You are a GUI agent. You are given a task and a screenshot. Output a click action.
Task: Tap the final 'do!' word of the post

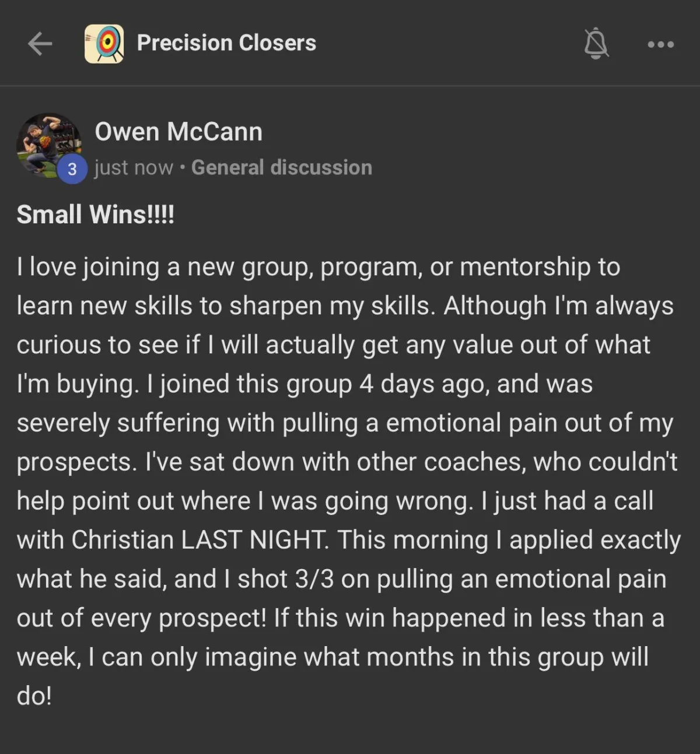point(34,696)
